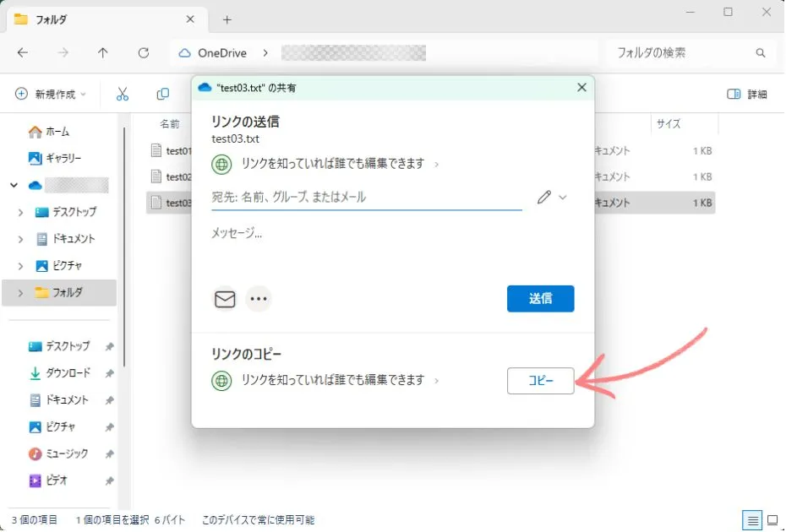Open ギャラリー in the navigation pane
The width and height of the screenshot is (786, 532).
click(x=55, y=158)
